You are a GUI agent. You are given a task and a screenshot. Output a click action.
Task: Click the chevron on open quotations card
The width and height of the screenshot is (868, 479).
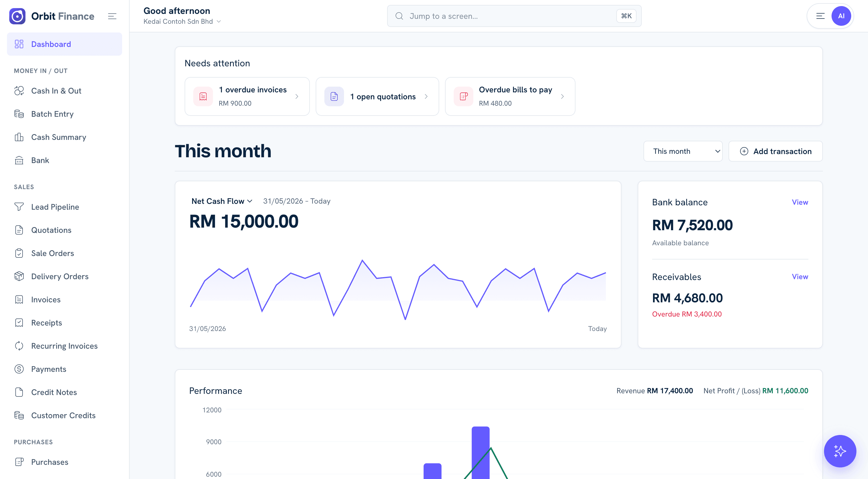(x=426, y=96)
